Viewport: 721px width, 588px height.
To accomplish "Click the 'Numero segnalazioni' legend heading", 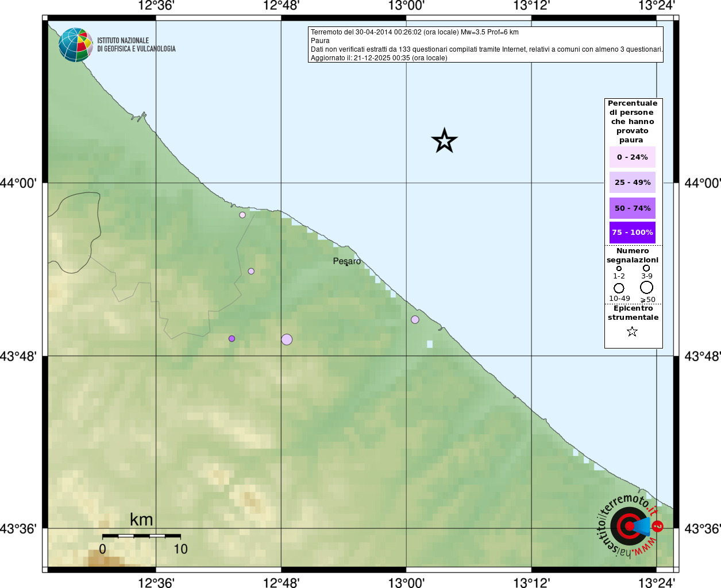I will (x=632, y=256).
